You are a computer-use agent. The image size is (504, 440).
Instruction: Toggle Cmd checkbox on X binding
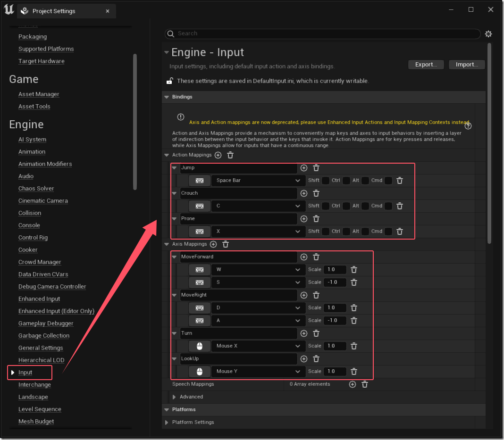(388, 231)
